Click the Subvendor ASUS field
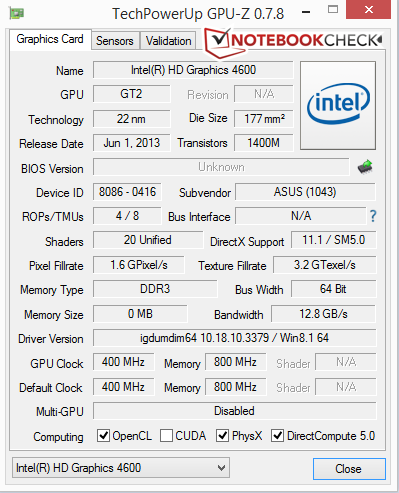399x493 pixels. (x=305, y=192)
